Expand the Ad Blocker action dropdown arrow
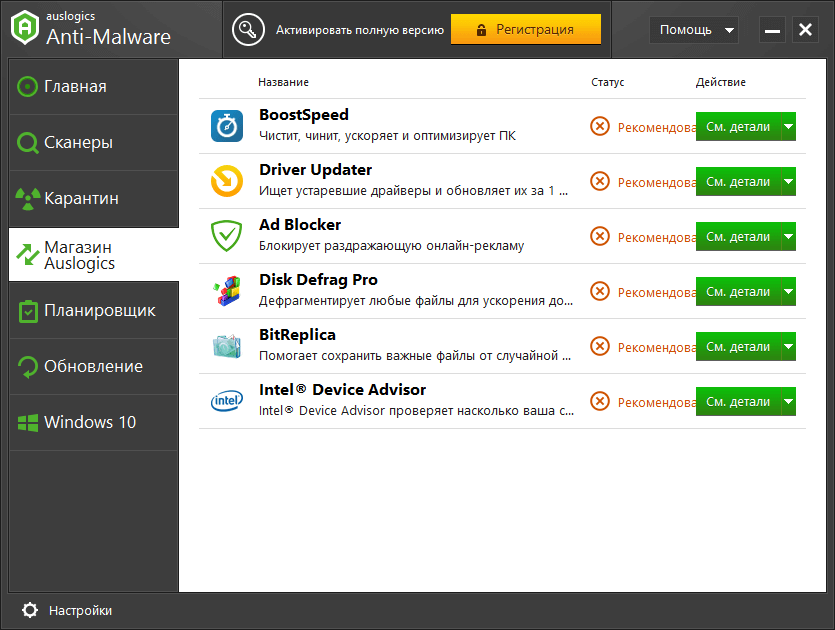This screenshot has height=630, width=835. [x=788, y=237]
